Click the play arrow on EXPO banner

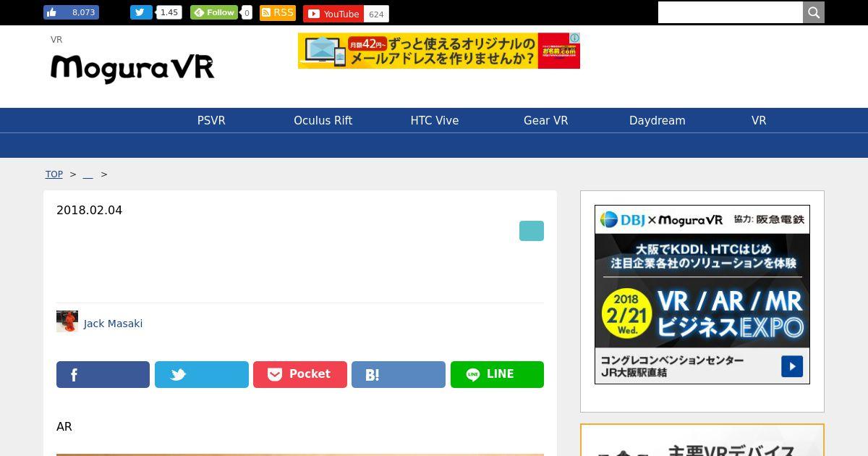792,366
